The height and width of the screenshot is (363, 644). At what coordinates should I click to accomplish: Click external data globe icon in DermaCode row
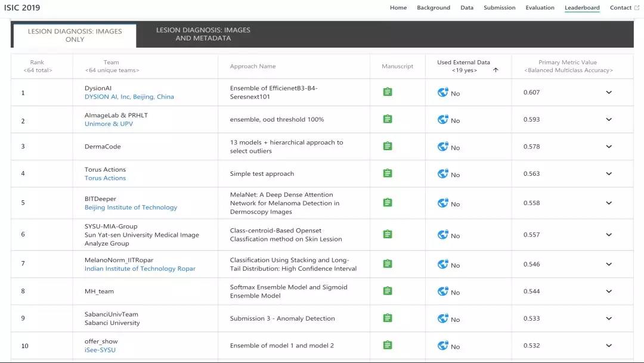[x=442, y=147]
